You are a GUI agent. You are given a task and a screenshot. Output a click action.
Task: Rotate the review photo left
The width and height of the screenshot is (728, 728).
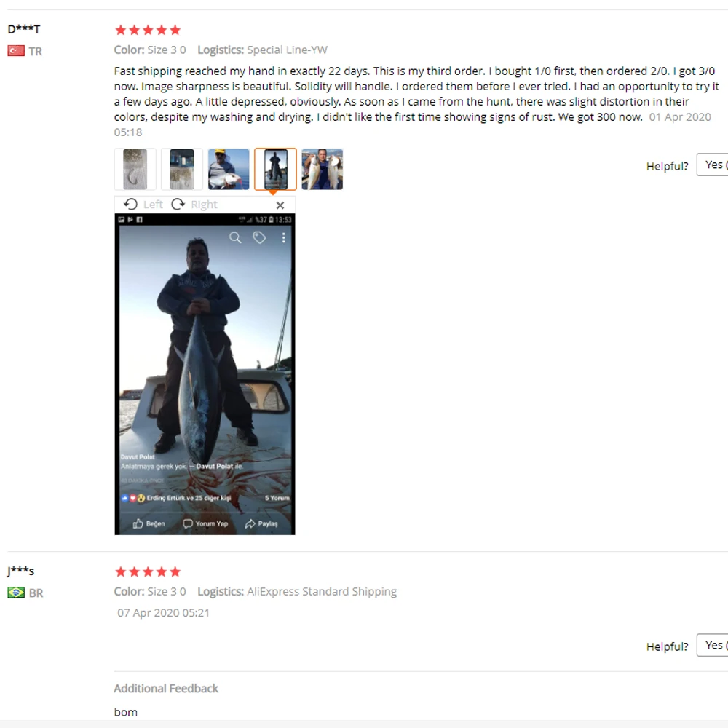pyautogui.click(x=143, y=205)
